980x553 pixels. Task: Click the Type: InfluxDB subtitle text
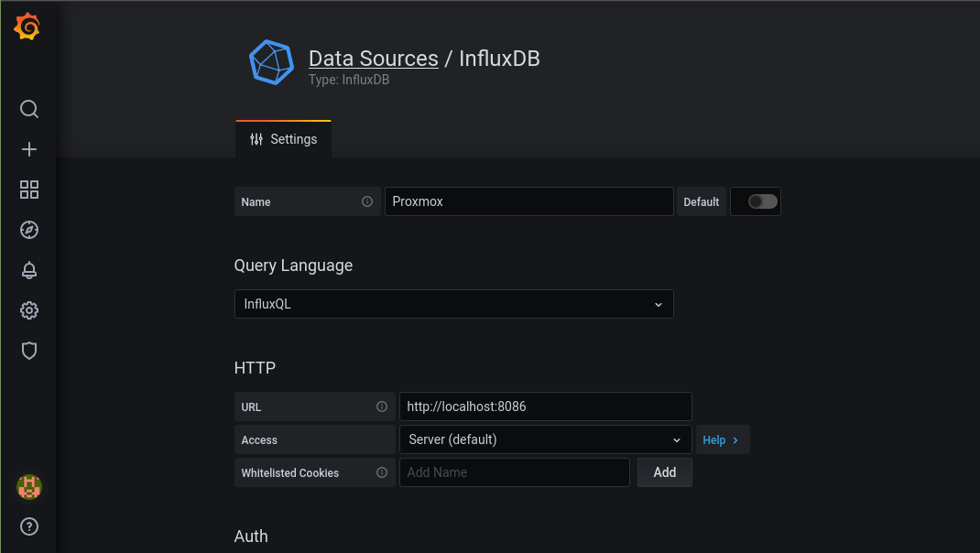pos(349,80)
